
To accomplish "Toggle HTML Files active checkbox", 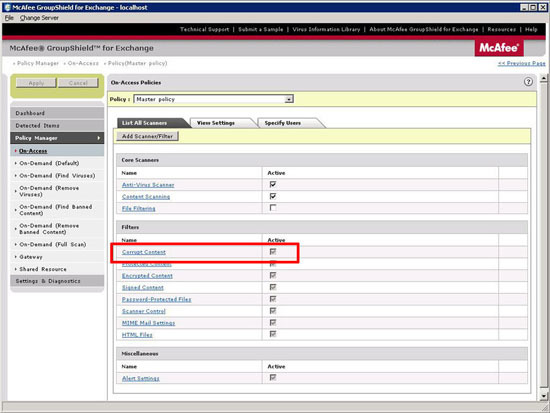I will click(273, 334).
